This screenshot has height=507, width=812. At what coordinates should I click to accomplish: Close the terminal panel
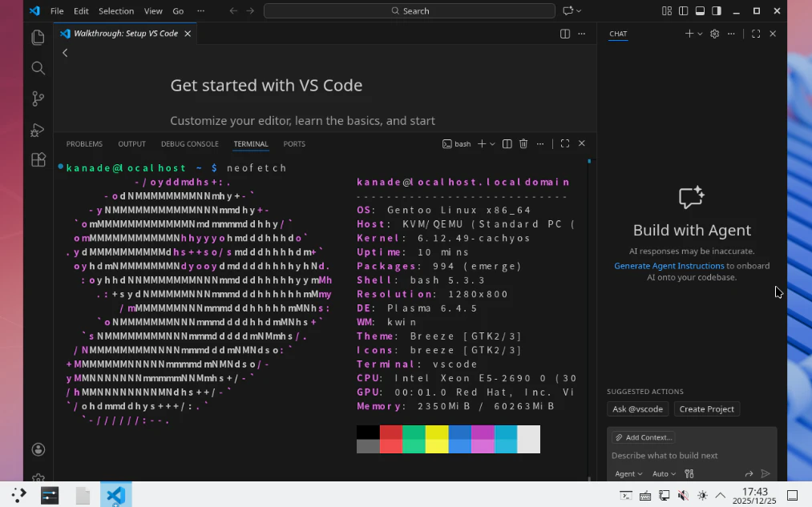point(582,144)
